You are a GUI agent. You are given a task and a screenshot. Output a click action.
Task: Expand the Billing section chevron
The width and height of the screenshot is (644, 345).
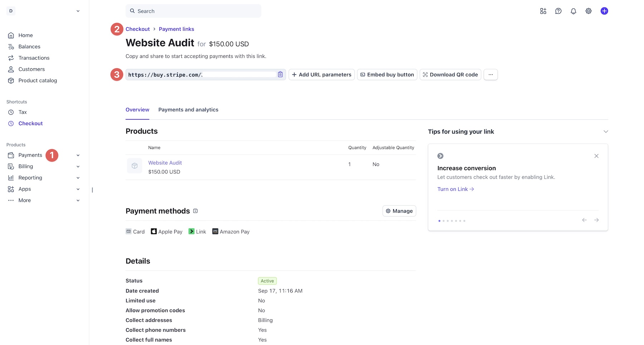pyautogui.click(x=78, y=167)
